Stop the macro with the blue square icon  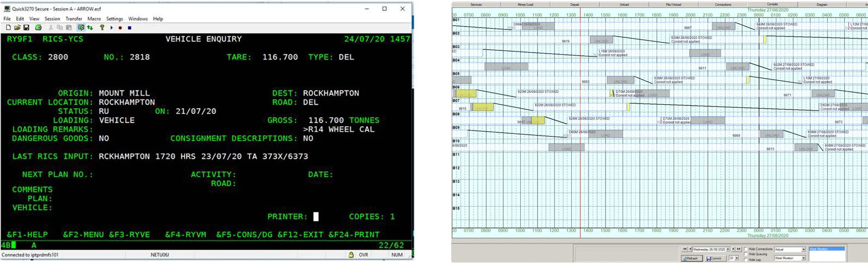(130, 28)
